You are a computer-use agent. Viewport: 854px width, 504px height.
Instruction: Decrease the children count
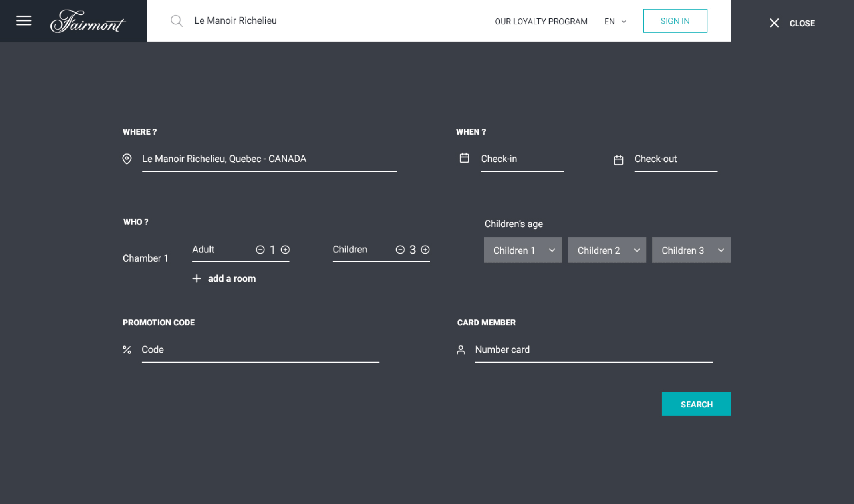tap(400, 250)
